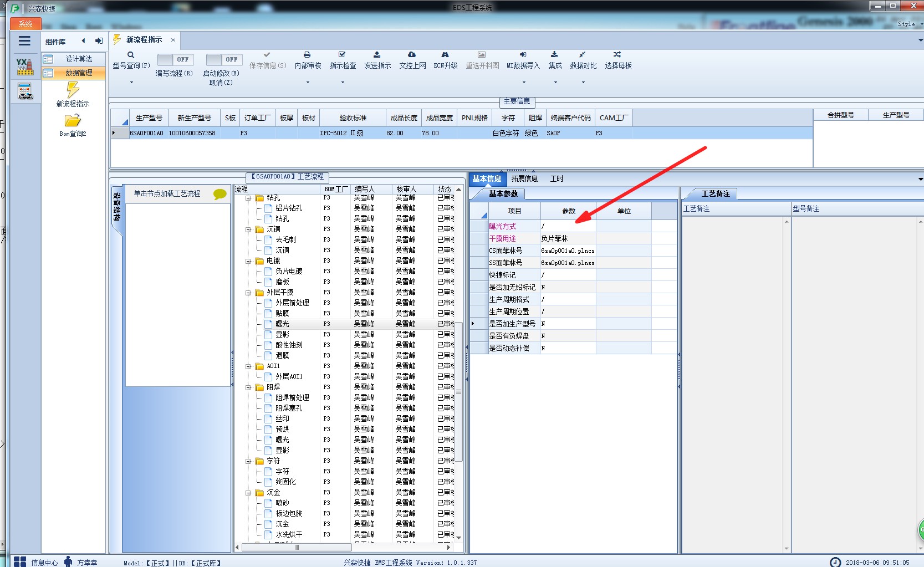Collapse the 沉金 tree node
Image resolution: width=924 pixels, height=567 pixels.
[x=249, y=493]
